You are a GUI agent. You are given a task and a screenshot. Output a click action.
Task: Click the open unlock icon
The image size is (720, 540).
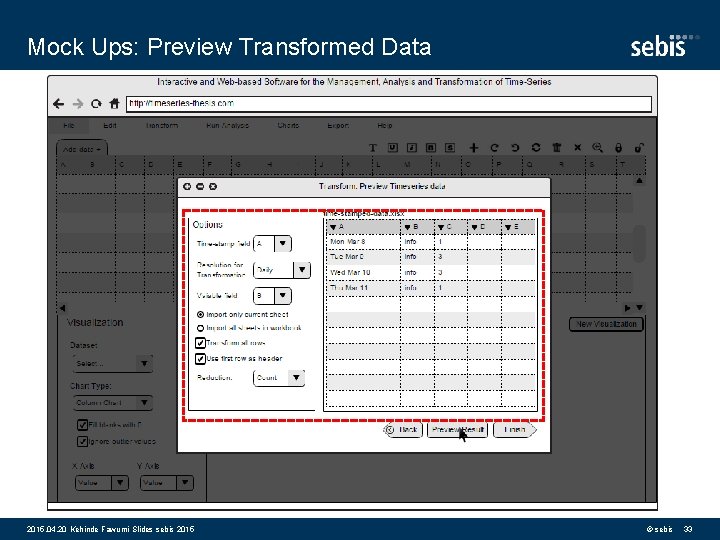(x=639, y=147)
